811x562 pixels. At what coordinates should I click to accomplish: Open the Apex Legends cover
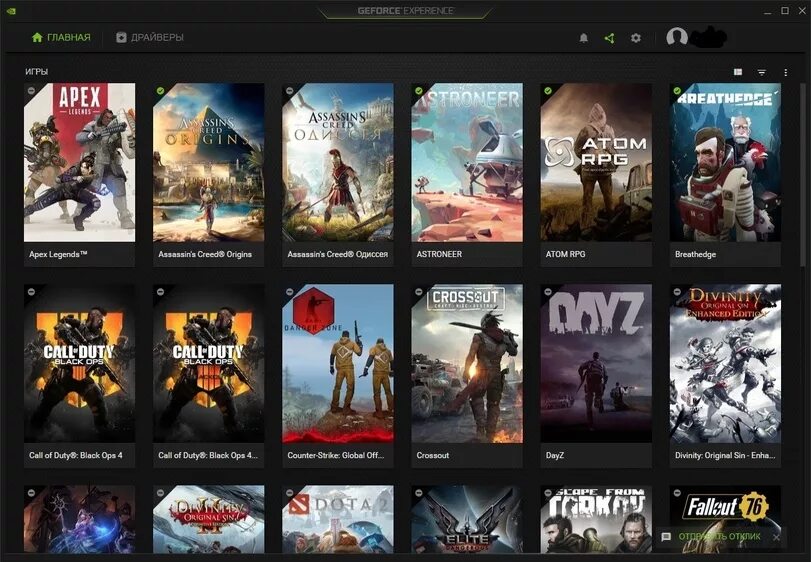80,162
